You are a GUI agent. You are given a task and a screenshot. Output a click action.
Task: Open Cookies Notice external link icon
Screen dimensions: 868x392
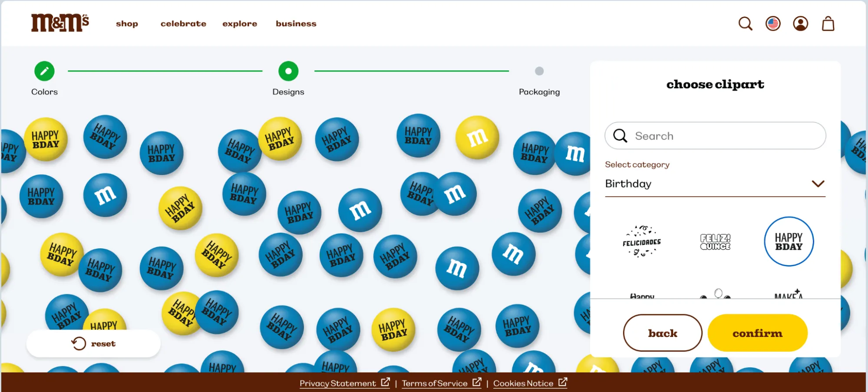tap(563, 382)
